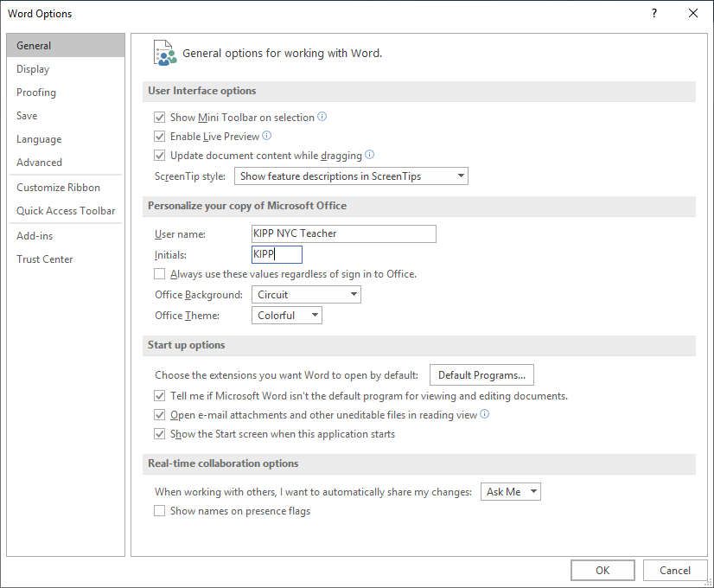Image resolution: width=714 pixels, height=588 pixels.
Task: Disable Update document content while dragging
Action: pyautogui.click(x=159, y=156)
